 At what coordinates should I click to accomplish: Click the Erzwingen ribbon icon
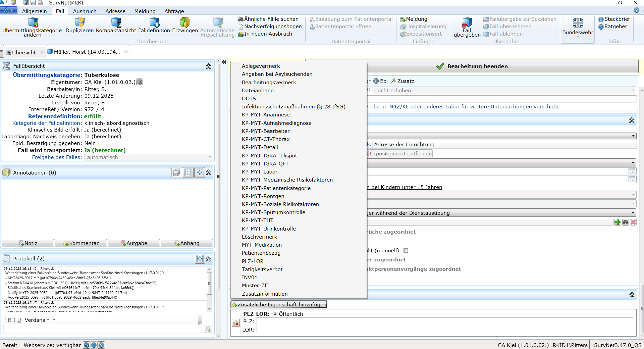(185, 23)
